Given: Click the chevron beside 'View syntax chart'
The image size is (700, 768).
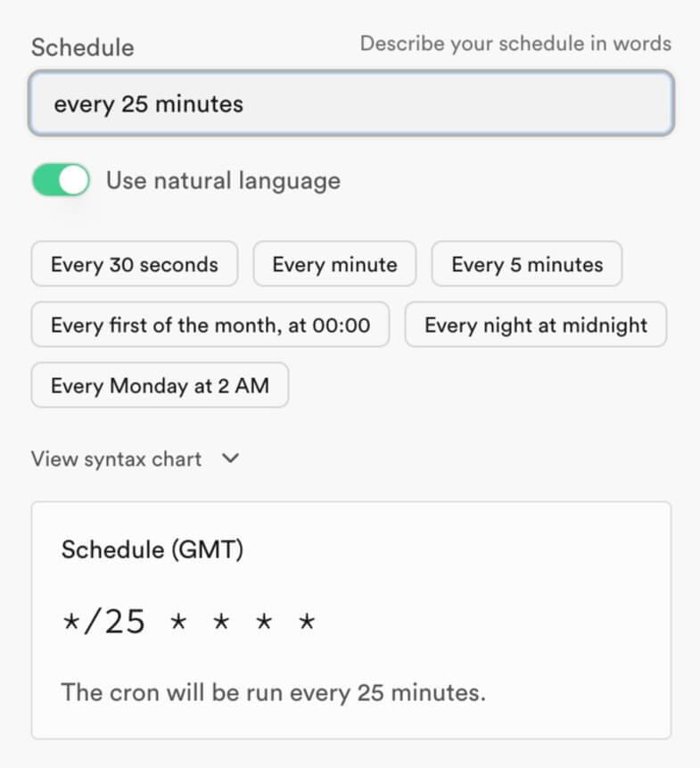Looking at the screenshot, I should point(231,458).
